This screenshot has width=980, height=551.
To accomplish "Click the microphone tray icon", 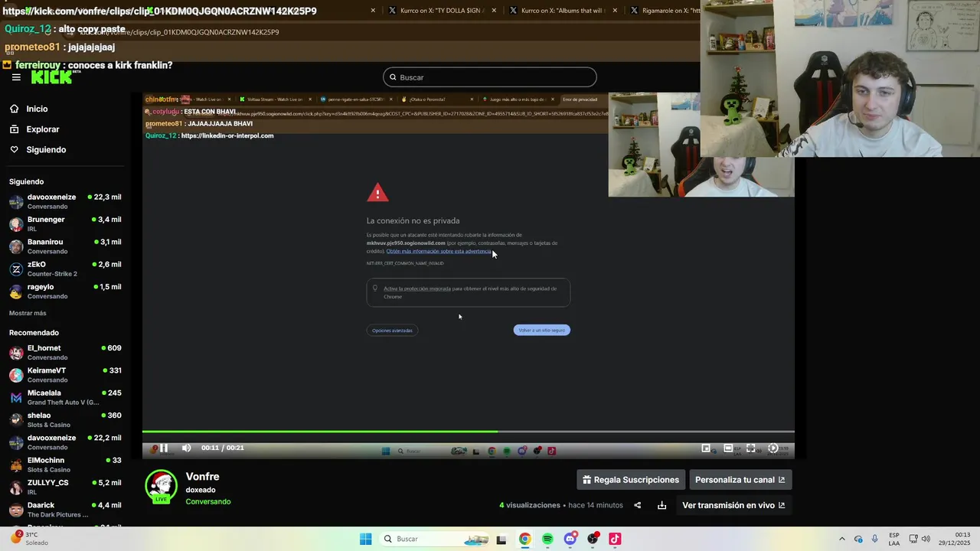I will pyautogui.click(x=875, y=539).
